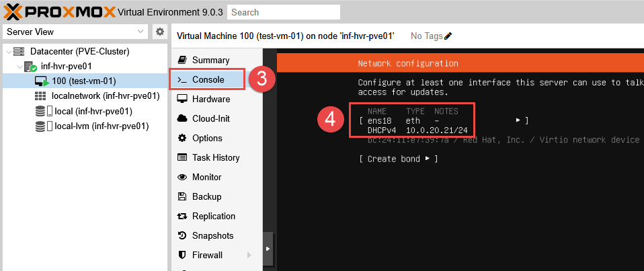Edit tags with the pencil icon

pos(448,36)
